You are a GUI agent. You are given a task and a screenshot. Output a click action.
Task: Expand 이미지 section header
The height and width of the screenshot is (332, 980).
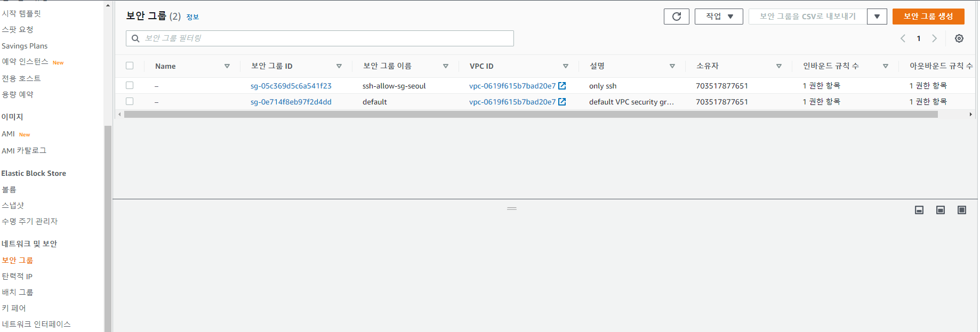point(12,117)
